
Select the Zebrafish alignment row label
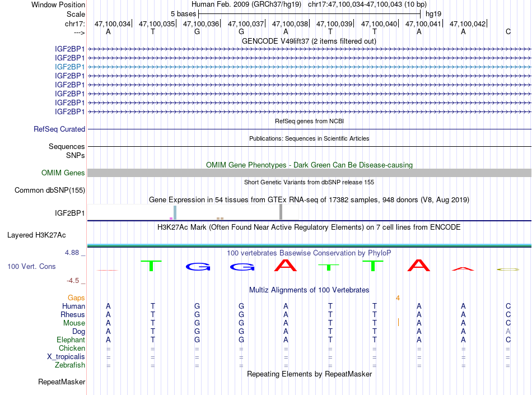coord(70,365)
